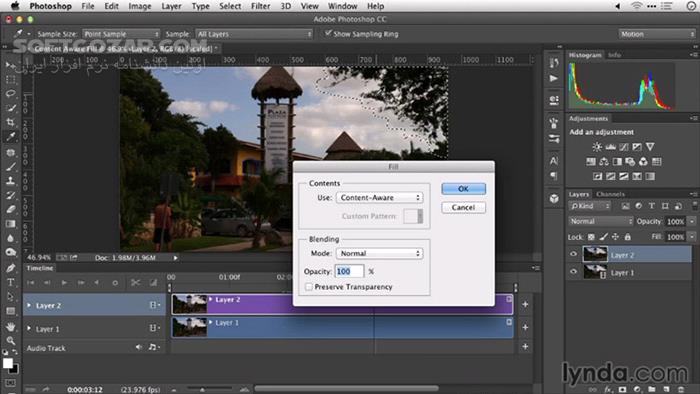Image resolution: width=700 pixels, height=394 pixels.
Task: Click the timeline horizontal scrollbar
Action: click(x=347, y=388)
